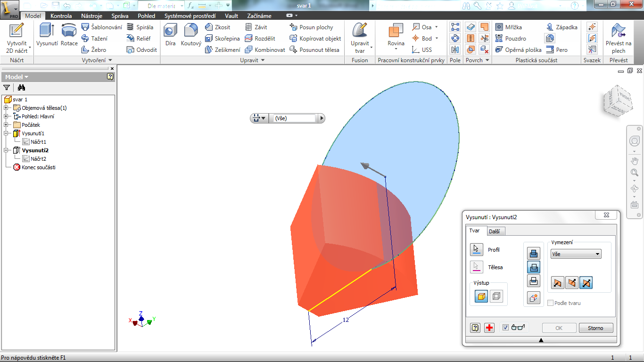Select the Rotace revolve tool
The width and height of the screenshot is (644, 362).
tap(69, 34)
